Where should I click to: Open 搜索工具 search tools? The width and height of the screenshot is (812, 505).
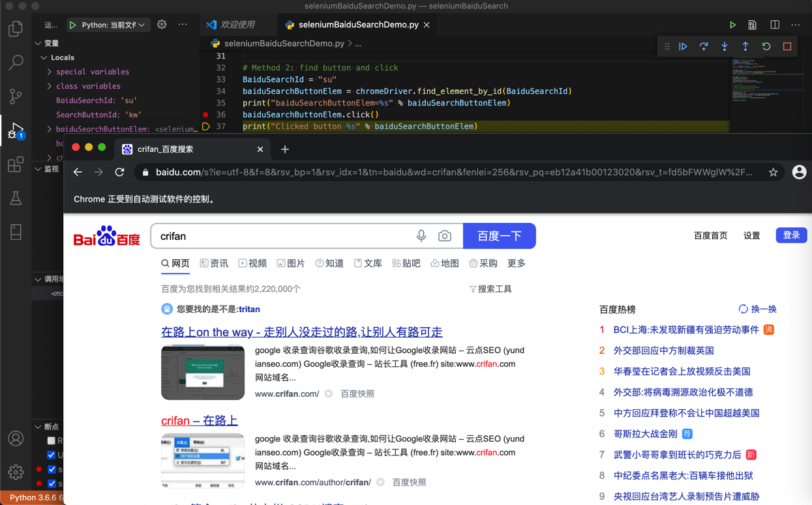pyautogui.click(x=490, y=289)
